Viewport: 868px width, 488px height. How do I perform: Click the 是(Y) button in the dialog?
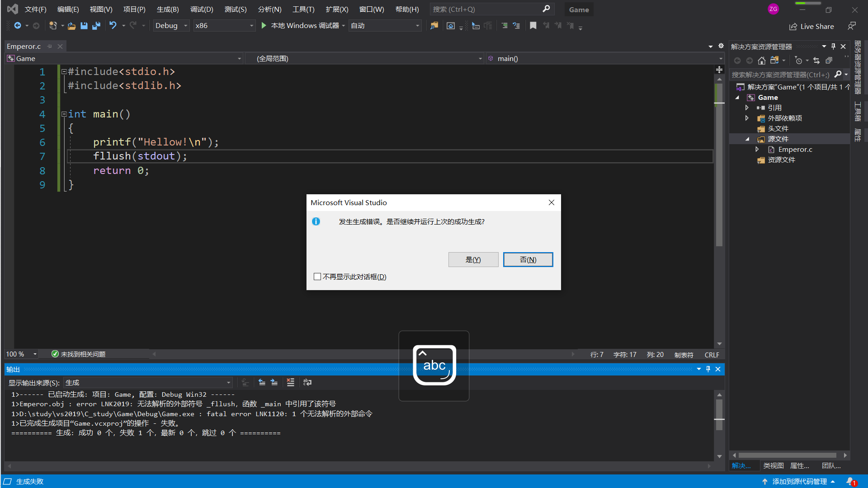473,260
